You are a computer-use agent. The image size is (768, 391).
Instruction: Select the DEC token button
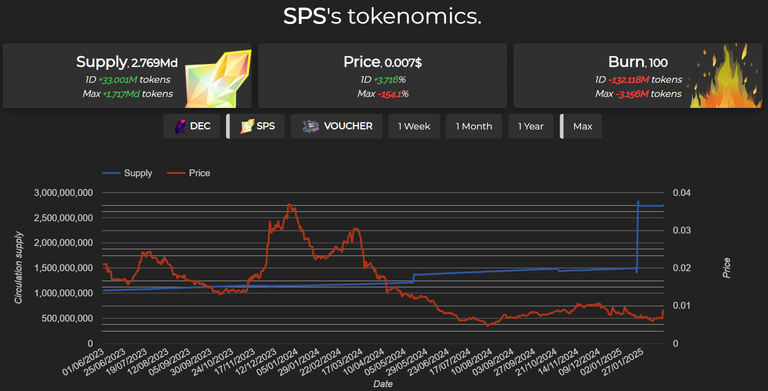(192, 126)
